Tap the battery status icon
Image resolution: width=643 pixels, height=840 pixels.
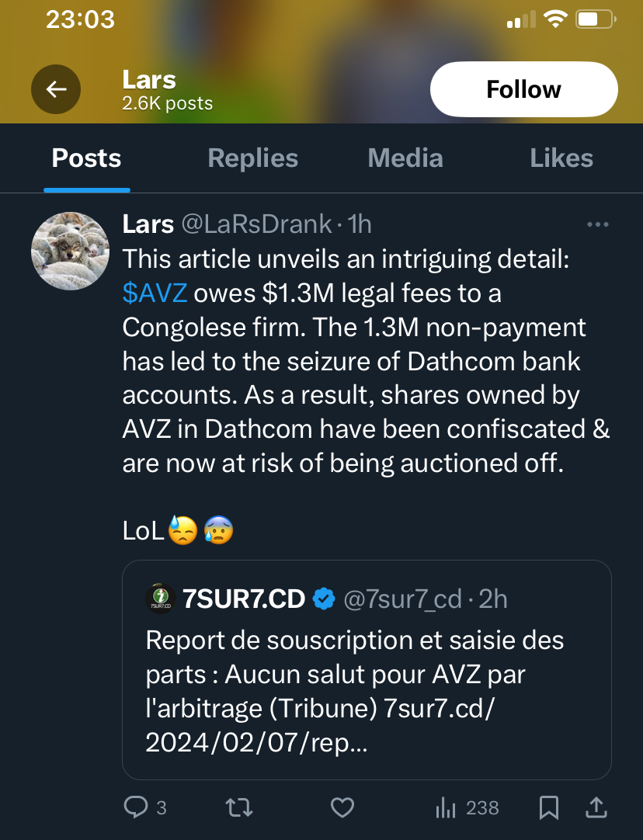(x=596, y=19)
